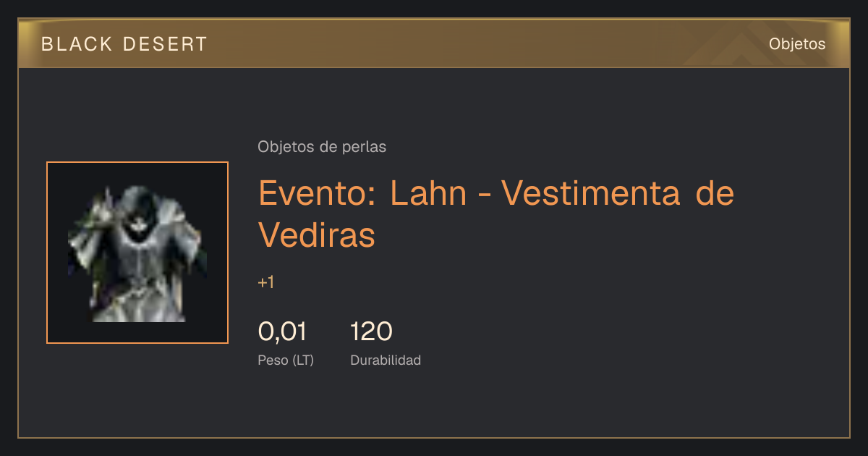Screen dimensions: 868x456
Task: Click the Durabilidad label
Action: tap(386, 360)
